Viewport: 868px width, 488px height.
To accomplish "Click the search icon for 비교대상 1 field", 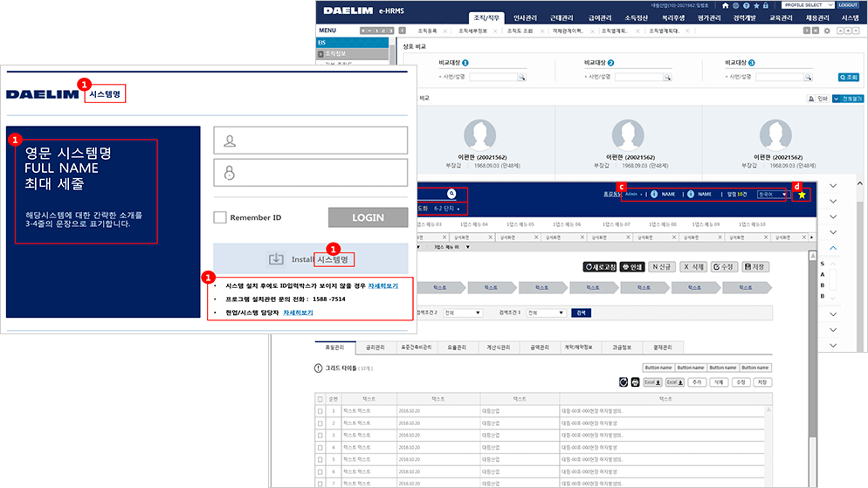I will click(x=521, y=78).
